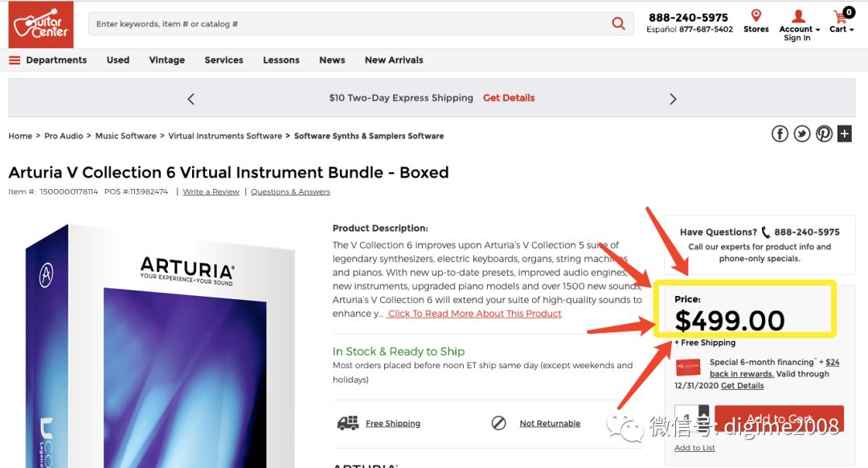Click the plus share more icon
This screenshot has height=468, width=868.
(x=844, y=133)
